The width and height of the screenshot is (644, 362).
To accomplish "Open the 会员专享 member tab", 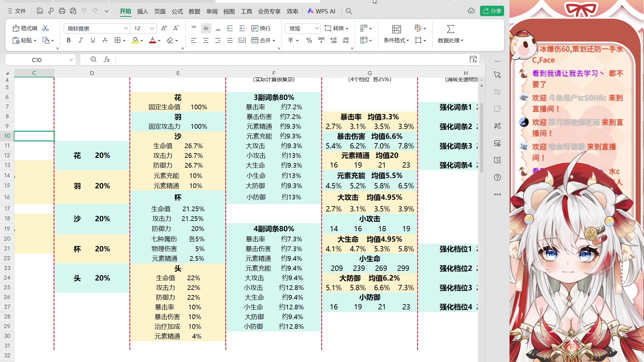I will (x=269, y=11).
